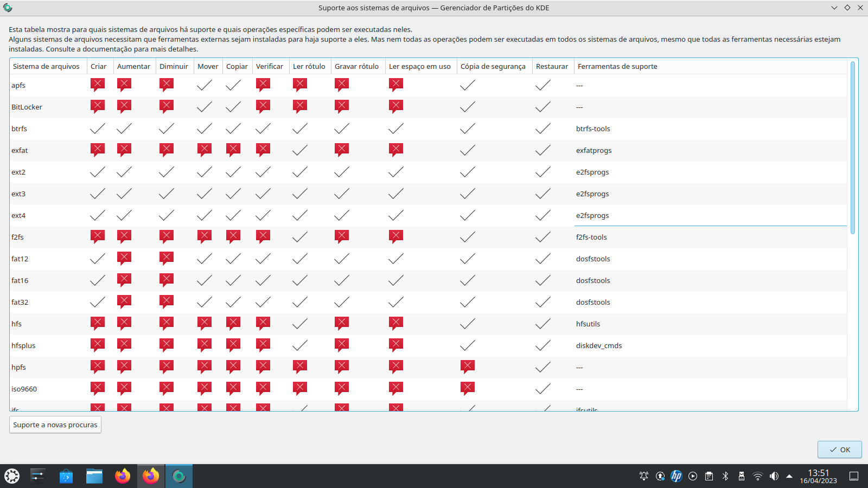Sort by the Ferramentas de suporte column header

click(x=617, y=66)
